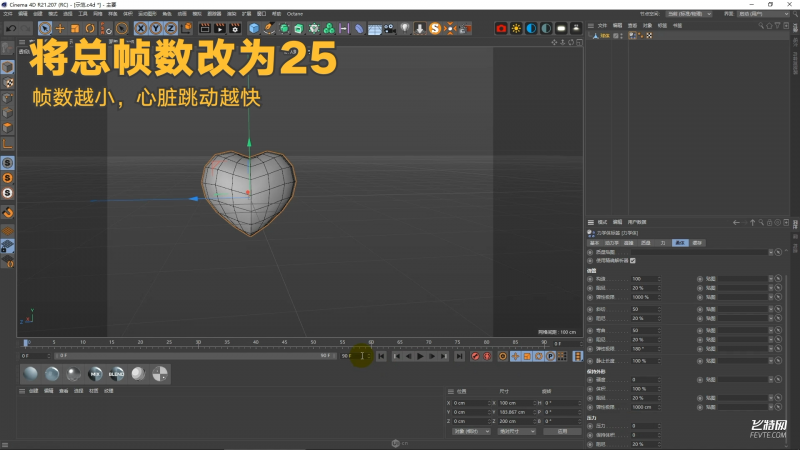This screenshot has width=800, height=450.
Task: Open the 对象(相对) coordinate dropdown
Action: [x=471, y=431]
